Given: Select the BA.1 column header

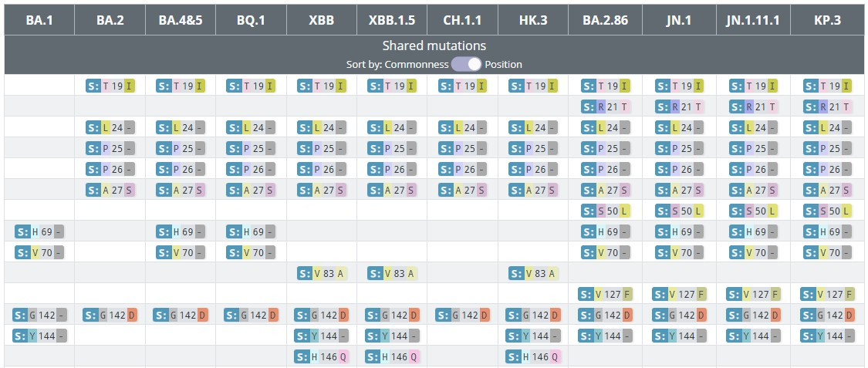Looking at the screenshot, I should 39,20.
